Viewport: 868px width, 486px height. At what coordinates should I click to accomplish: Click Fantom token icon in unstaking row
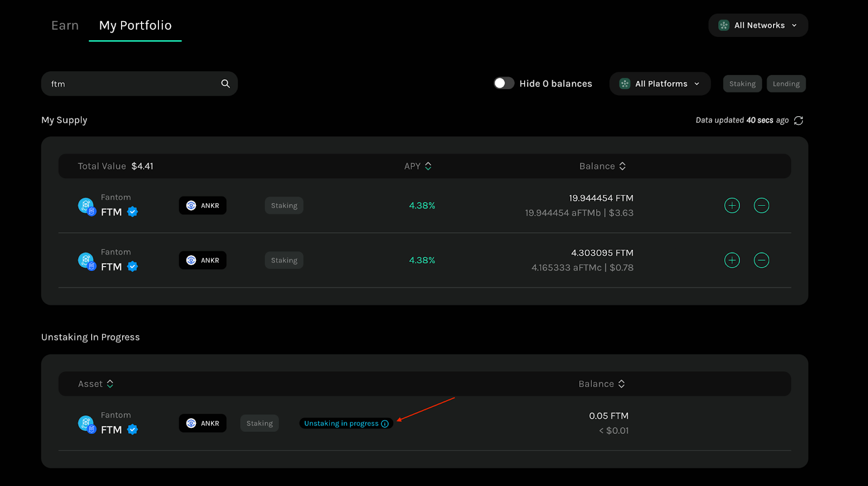tap(87, 424)
